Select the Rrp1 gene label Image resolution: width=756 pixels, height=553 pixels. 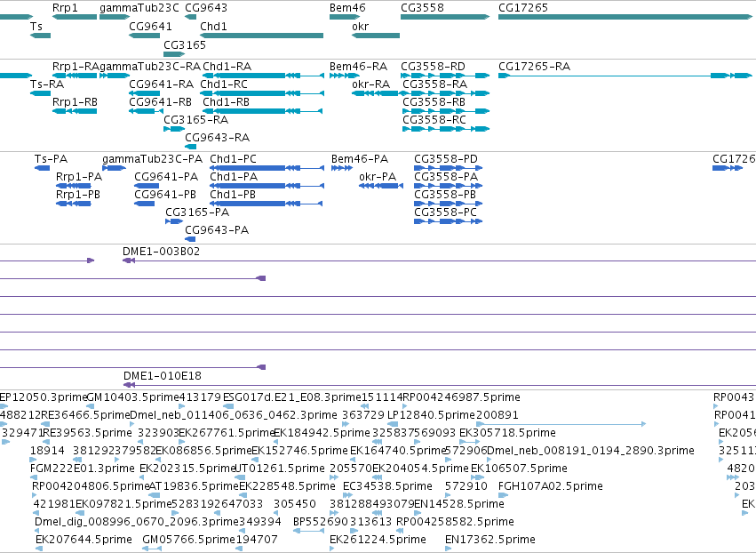[x=65, y=8]
